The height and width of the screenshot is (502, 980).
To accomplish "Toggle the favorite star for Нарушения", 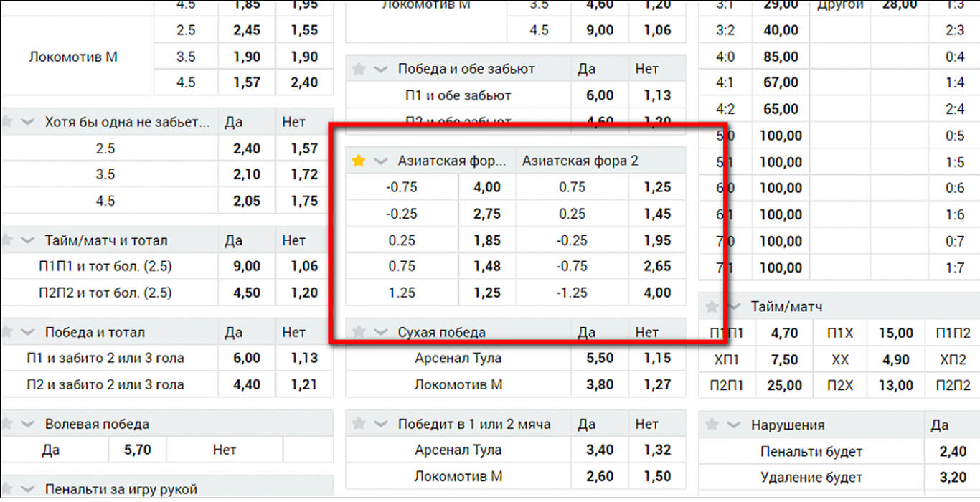I will pos(712,425).
